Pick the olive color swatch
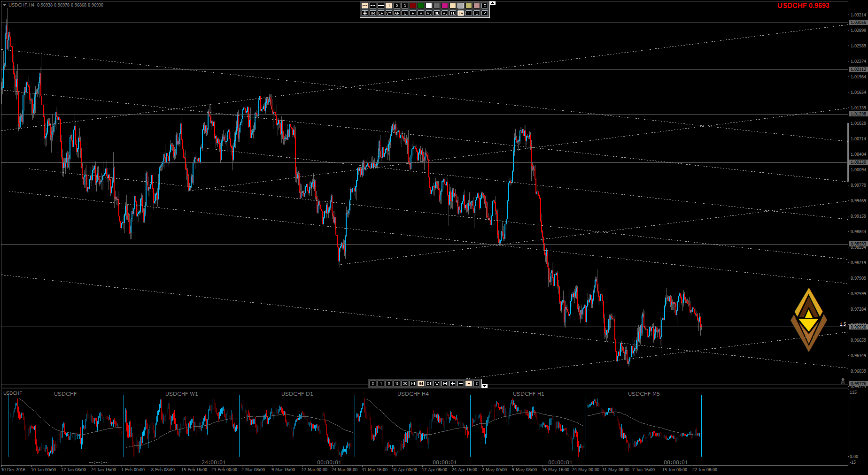Image resolution: width=868 pixels, height=475 pixels. (x=469, y=6)
